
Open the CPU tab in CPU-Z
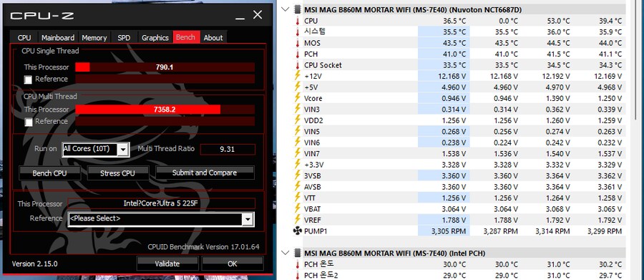pos(24,37)
